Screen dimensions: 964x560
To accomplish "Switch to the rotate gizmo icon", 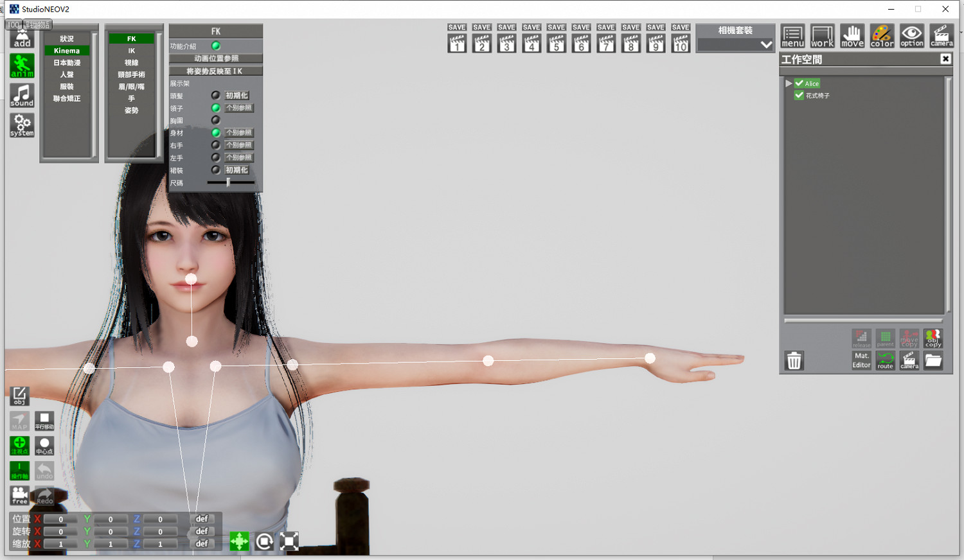I will 264,542.
